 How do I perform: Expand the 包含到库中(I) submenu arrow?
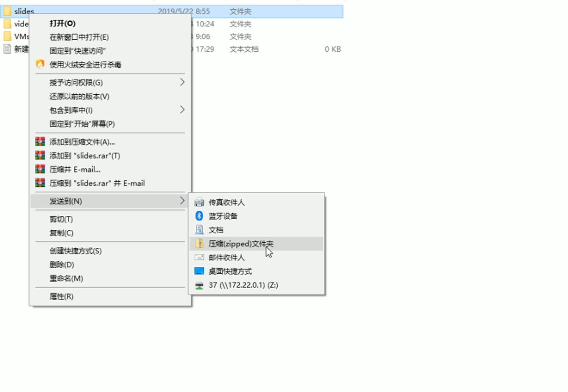[x=182, y=110]
